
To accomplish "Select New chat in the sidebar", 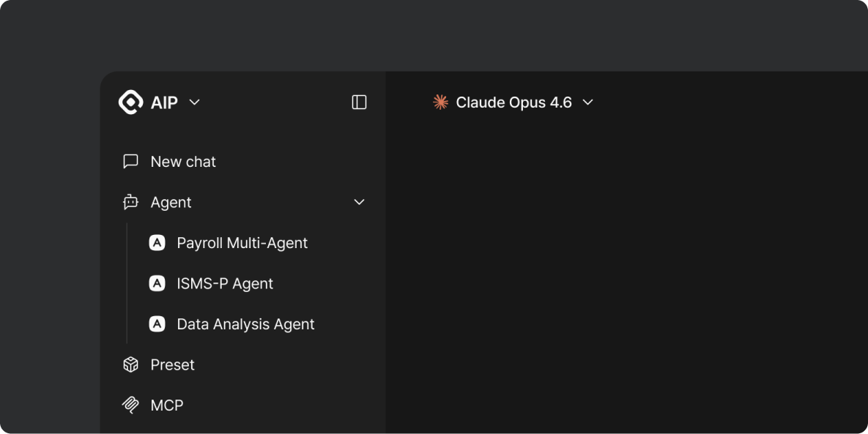I will click(183, 161).
